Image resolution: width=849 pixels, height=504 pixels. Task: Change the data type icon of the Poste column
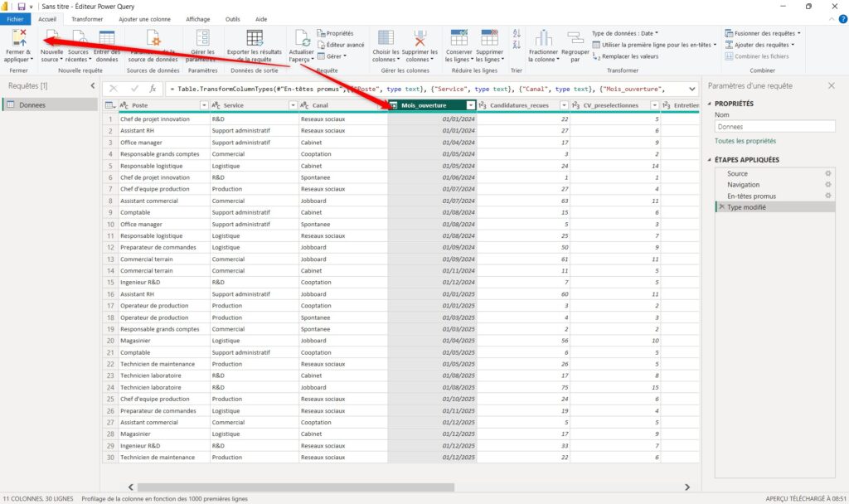coord(124,105)
